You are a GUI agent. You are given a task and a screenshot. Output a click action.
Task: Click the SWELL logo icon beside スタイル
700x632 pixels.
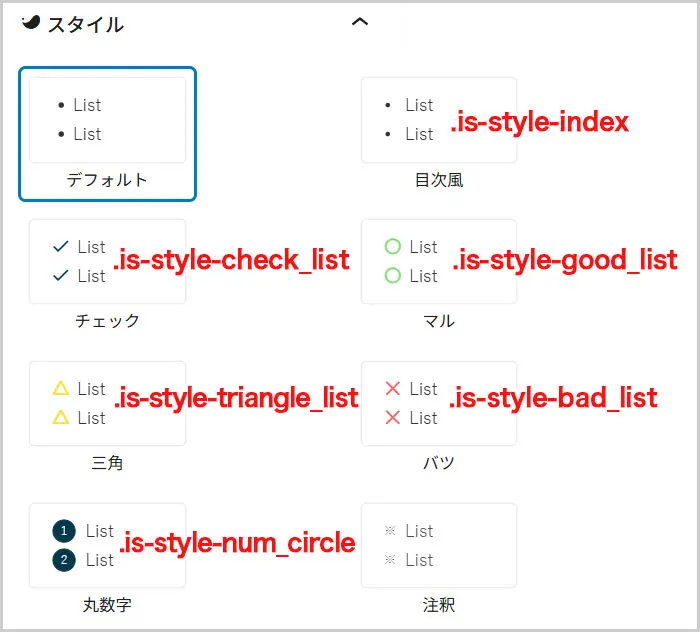tap(31, 23)
